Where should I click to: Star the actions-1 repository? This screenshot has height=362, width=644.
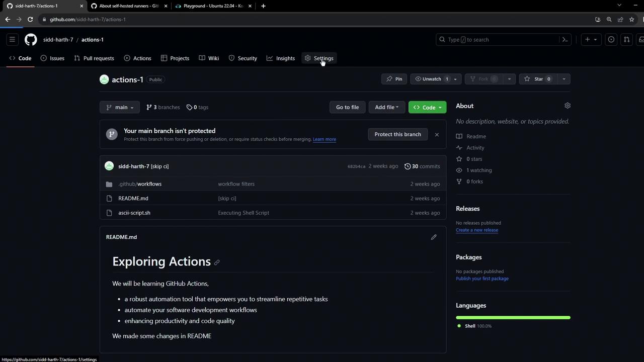[x=538, y=79]
